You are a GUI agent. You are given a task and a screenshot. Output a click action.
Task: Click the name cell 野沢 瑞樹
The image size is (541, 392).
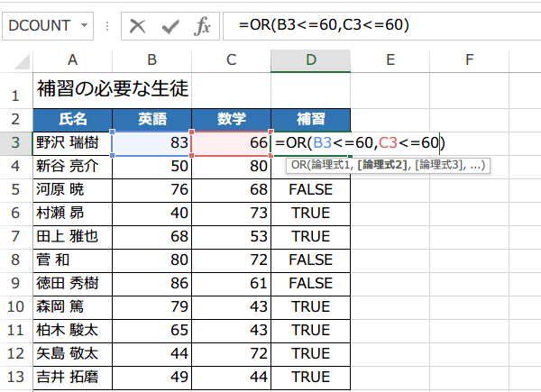(72, 142)
